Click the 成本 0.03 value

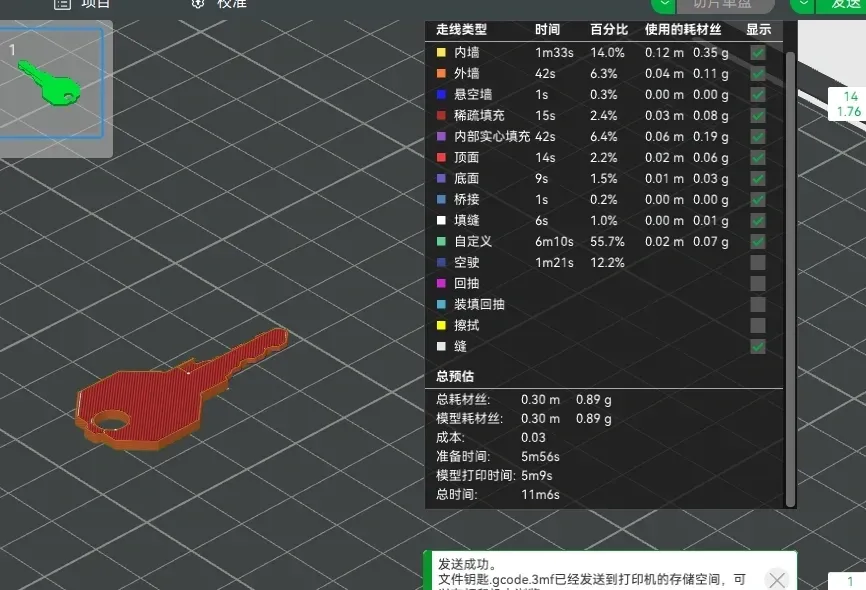pyautogui.click(x=533, y=438)
